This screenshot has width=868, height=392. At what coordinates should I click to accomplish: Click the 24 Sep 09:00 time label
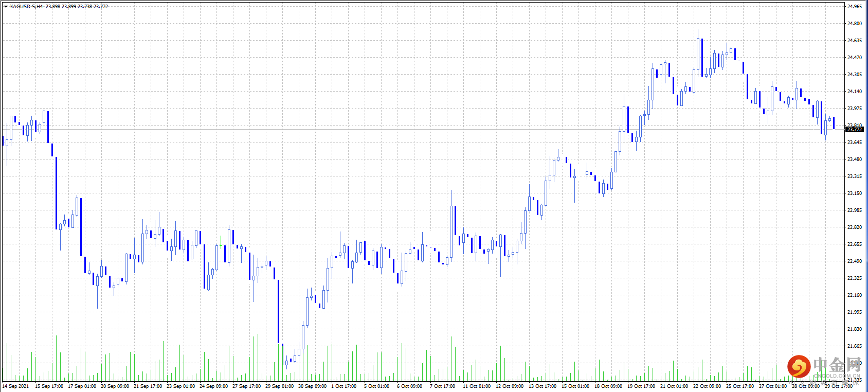(x=214, y=386)
